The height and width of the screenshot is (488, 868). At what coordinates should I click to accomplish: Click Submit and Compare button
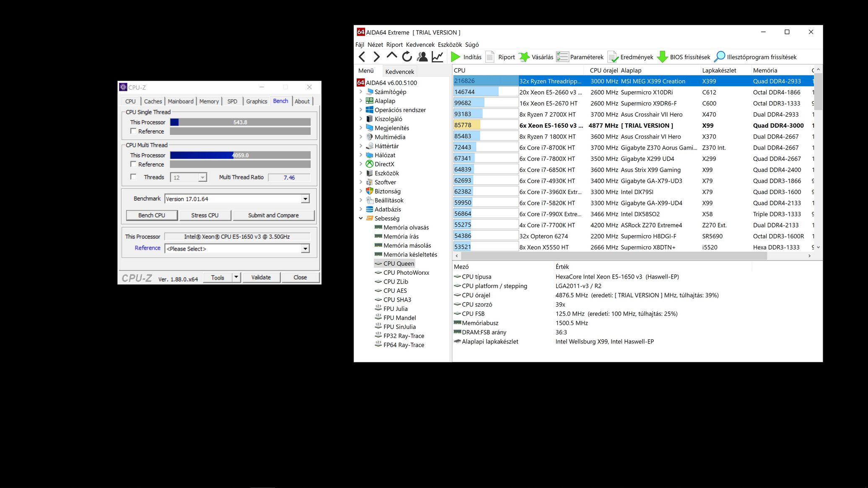coord(273,215)
